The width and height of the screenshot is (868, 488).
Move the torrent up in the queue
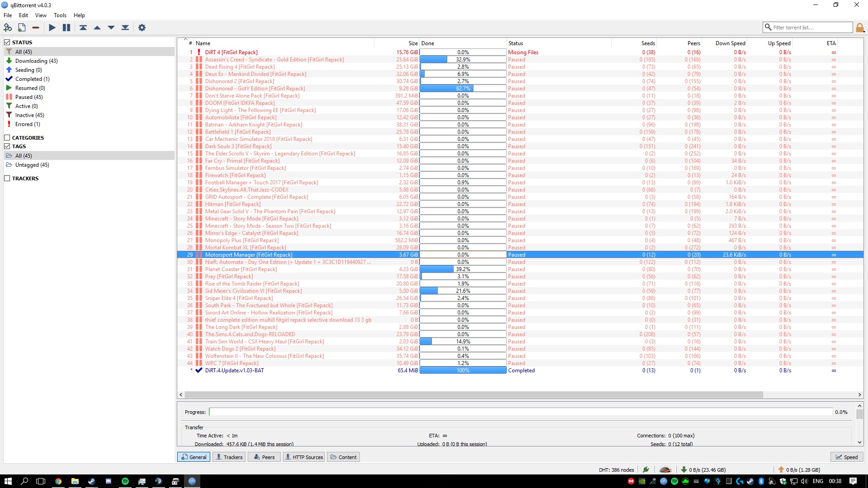click(x=97, y=28)
